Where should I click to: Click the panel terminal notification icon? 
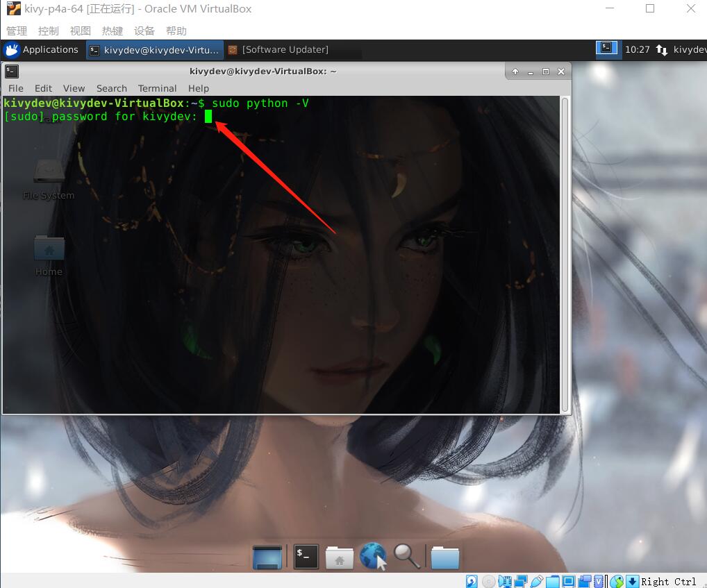click(x=606, y=48)
